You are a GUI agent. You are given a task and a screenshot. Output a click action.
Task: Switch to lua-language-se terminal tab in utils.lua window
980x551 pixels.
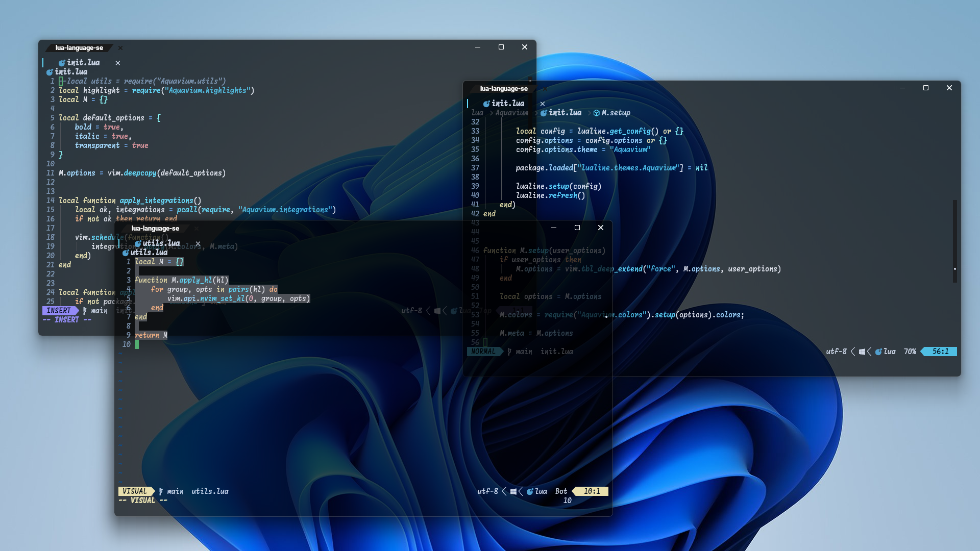(x=155, y=229)
